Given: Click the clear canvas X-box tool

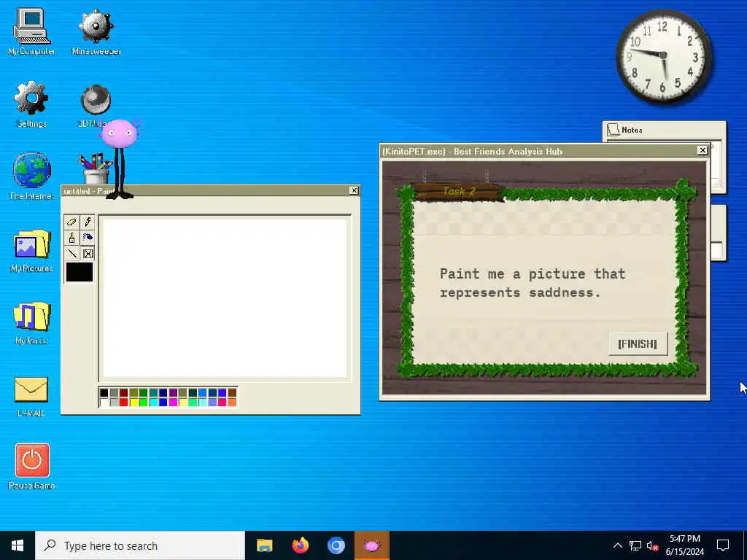Looking at the screenshot, I should [88, 253].
